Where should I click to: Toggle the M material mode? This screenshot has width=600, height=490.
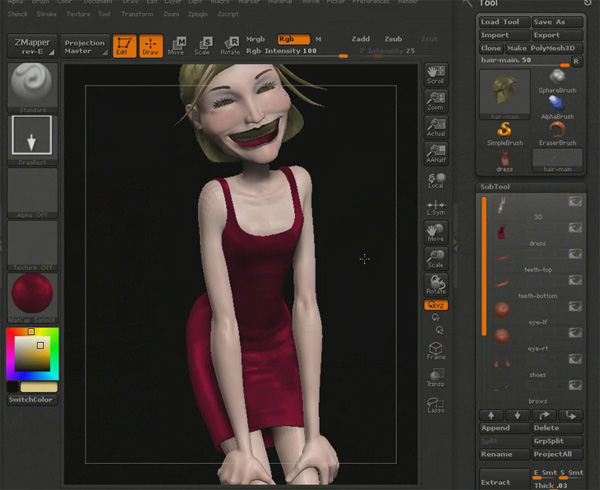pyautogui.click(x=318, y=39)
